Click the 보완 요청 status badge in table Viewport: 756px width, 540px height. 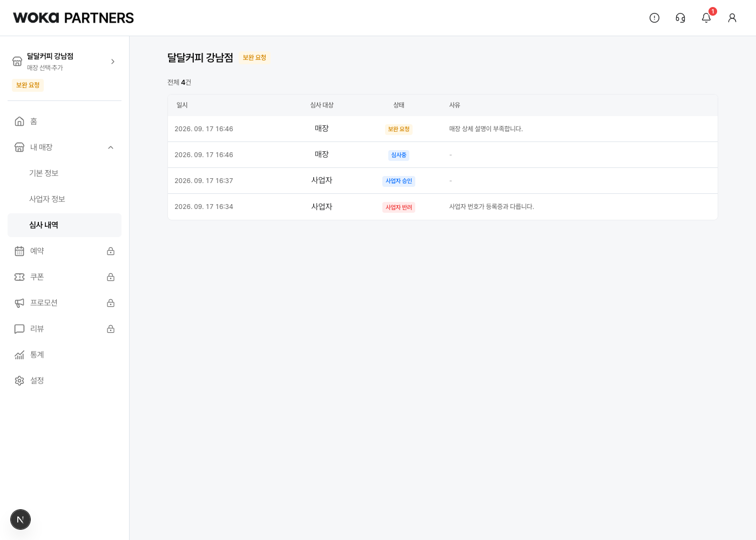click(x=399, y=129)
